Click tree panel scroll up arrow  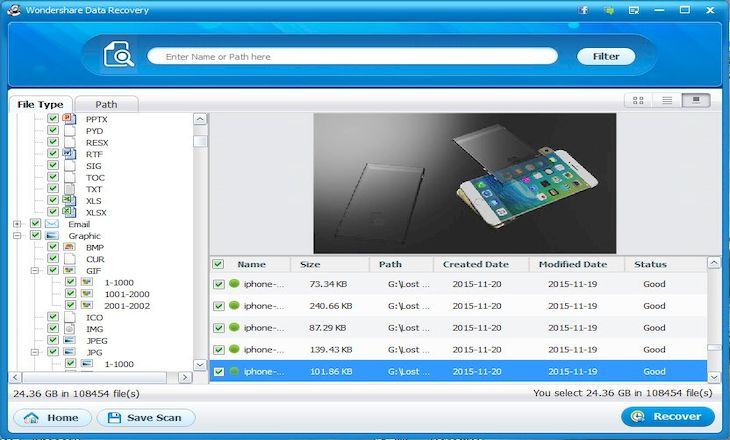200,119
